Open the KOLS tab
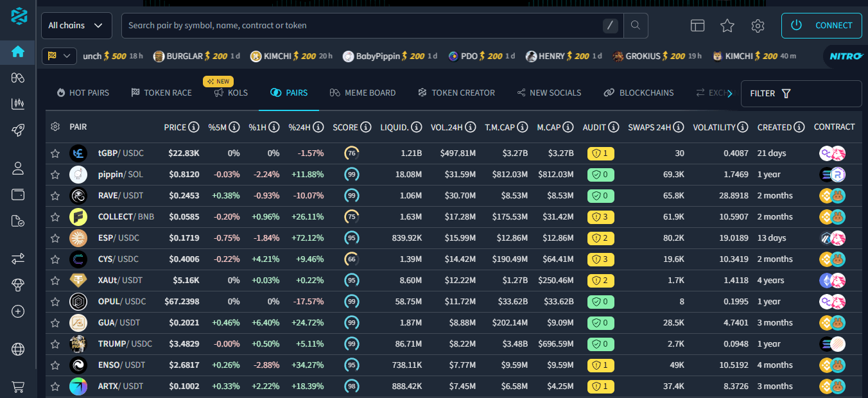 point(230,93)
